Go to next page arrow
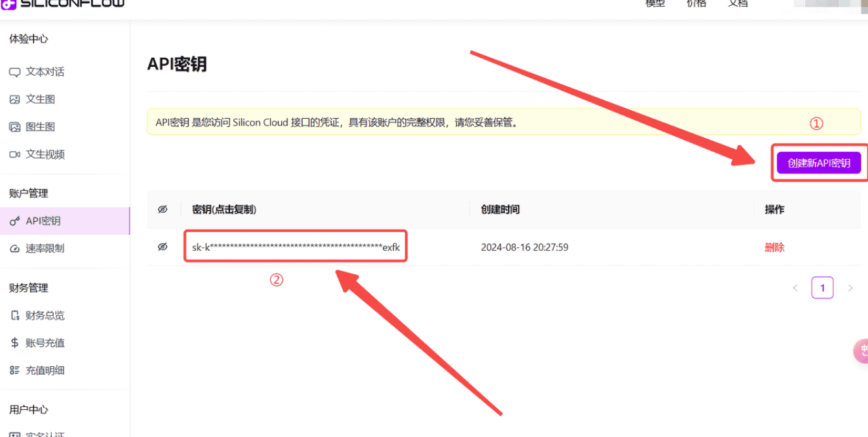 (x=851, y=288)
